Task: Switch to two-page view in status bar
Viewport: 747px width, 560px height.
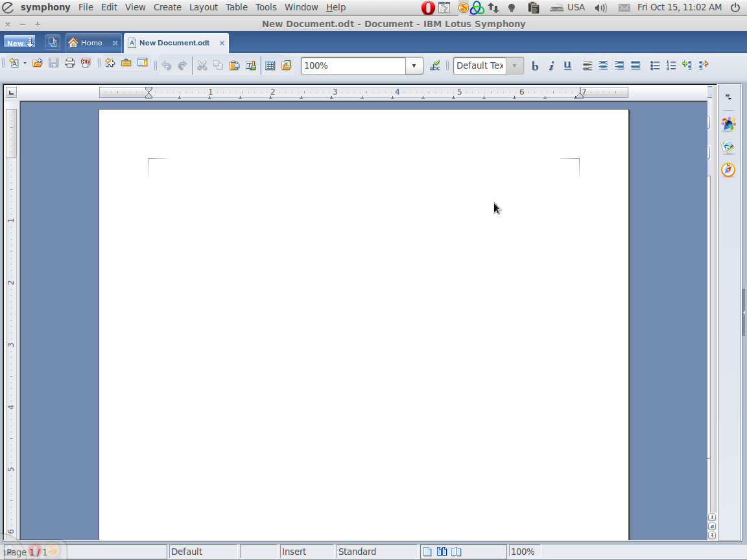Action: [442, 552]
